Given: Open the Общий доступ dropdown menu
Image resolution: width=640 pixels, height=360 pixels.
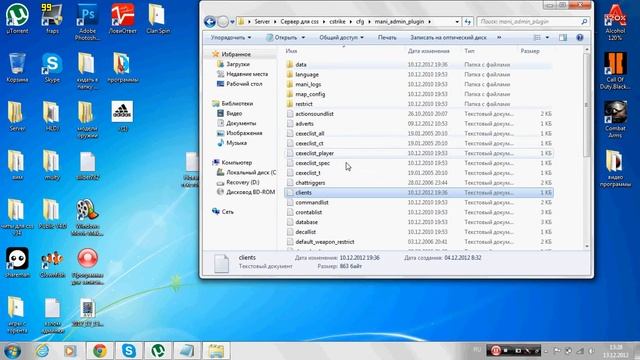Looking at the screenshot, I should point(341,38).
